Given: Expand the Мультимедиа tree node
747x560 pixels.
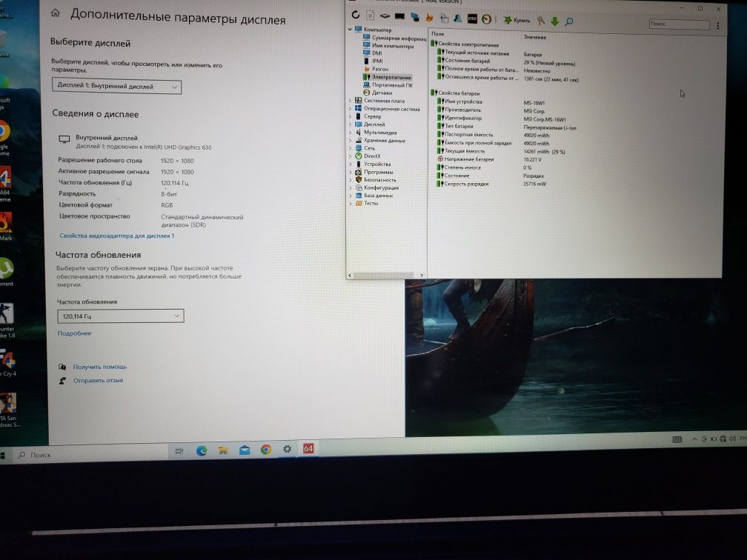Looking at the screenshot, I should point(351,133).
